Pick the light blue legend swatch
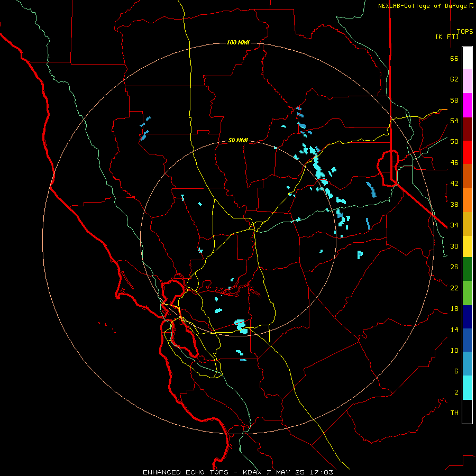Viewport: 476px width, 476px height. (x=467, y=364)
